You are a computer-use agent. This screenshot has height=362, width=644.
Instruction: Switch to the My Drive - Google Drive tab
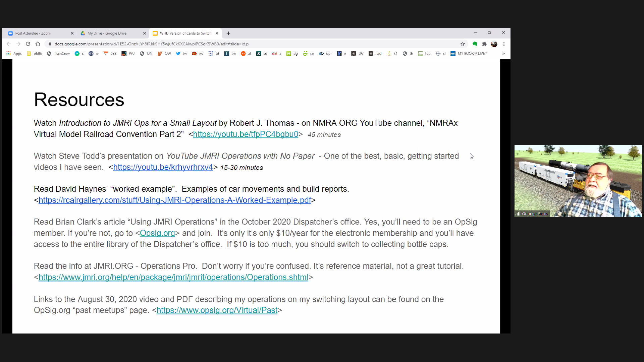point(107,33)
